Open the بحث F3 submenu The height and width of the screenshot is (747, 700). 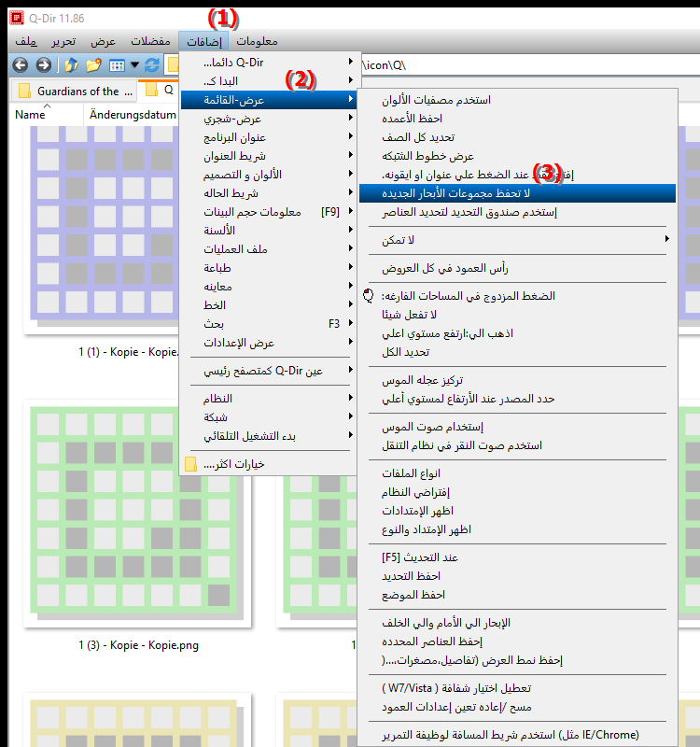tap(269, 324)
